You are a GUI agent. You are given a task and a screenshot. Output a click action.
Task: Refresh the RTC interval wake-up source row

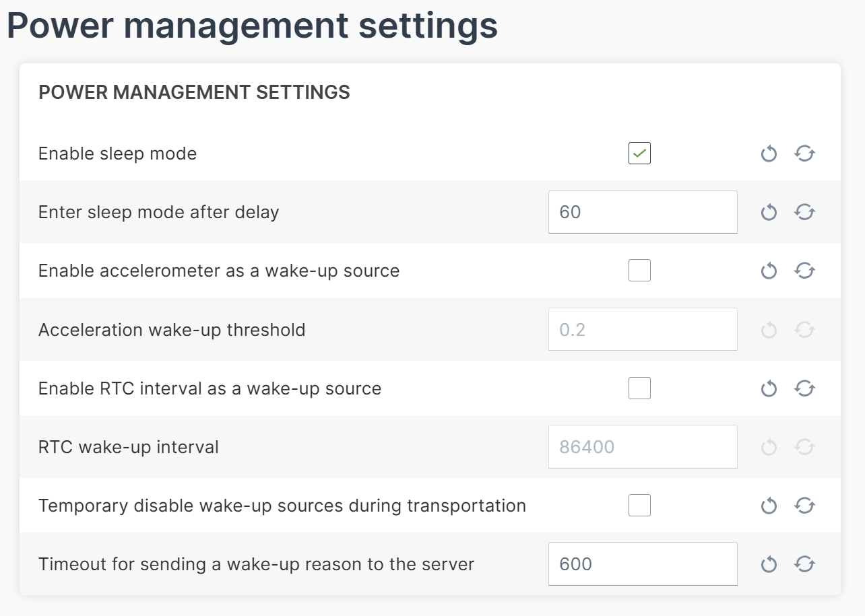pyautogui.click(x=804, y=388)
